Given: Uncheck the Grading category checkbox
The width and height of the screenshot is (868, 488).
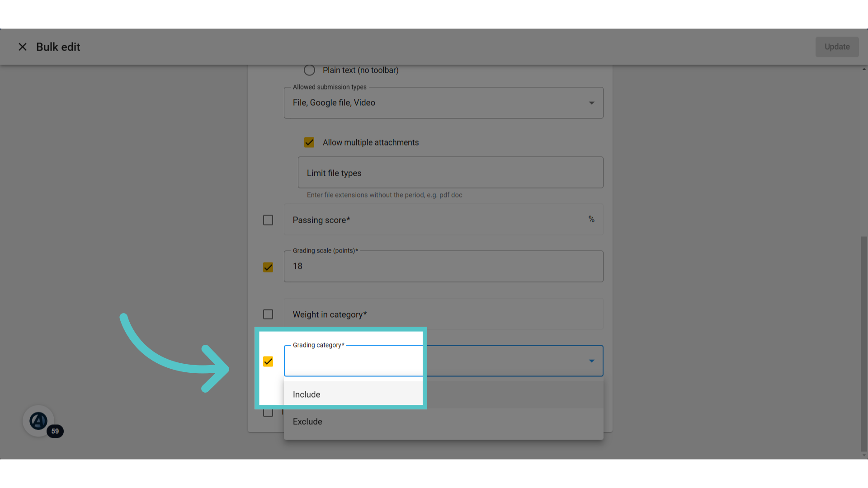Looking at the screenshot, I should tap(268, 361).
